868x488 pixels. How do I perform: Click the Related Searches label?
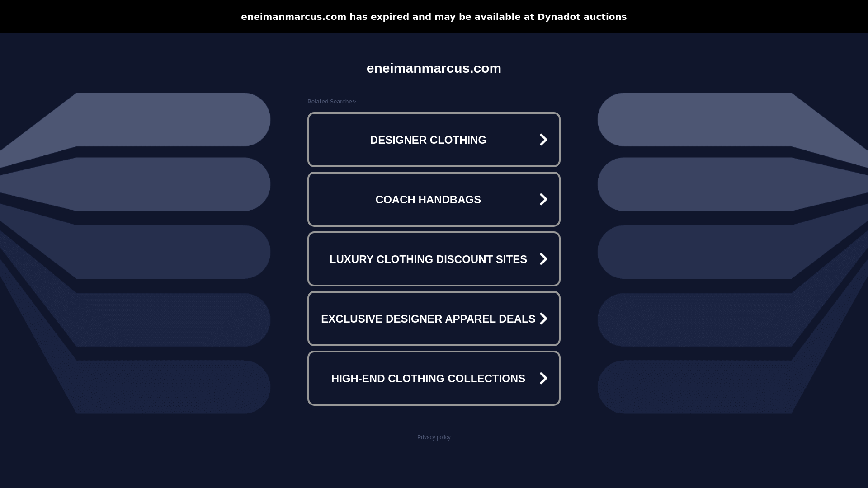[x=332, y=102]
